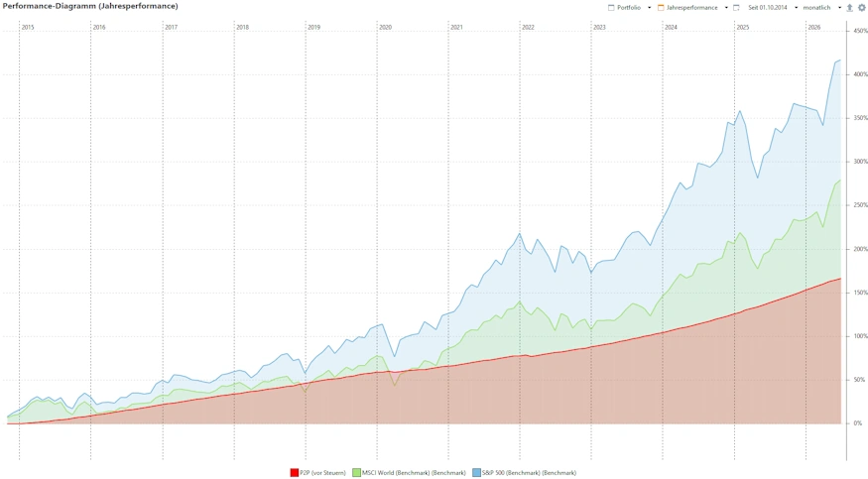Image resolution: width=868 pixels, height=479 pixels.
Task: Open the monatlich interval dropdown arrow
Action: 839,8
